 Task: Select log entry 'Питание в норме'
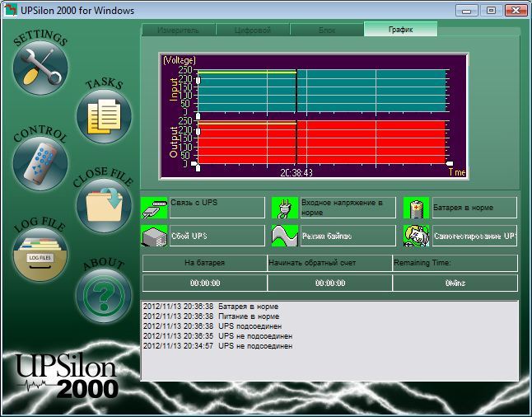click(211, 316)
